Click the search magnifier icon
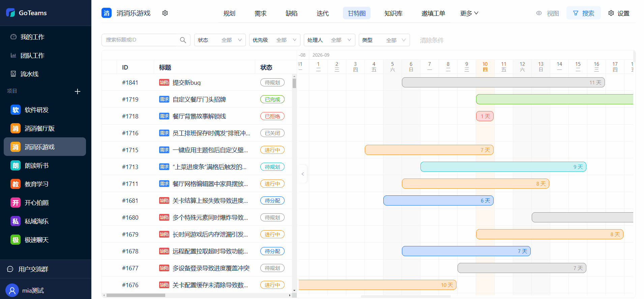The image size is (644, 299). point(183,40)
